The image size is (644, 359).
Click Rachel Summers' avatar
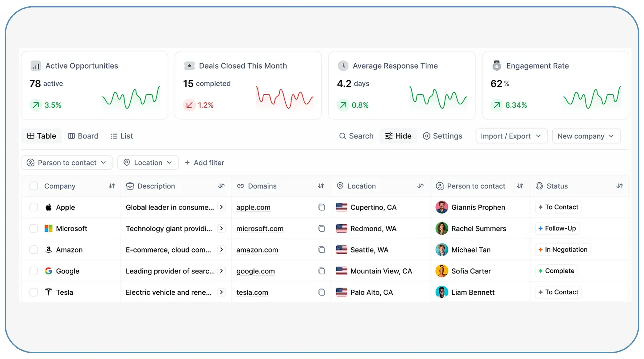442,228
